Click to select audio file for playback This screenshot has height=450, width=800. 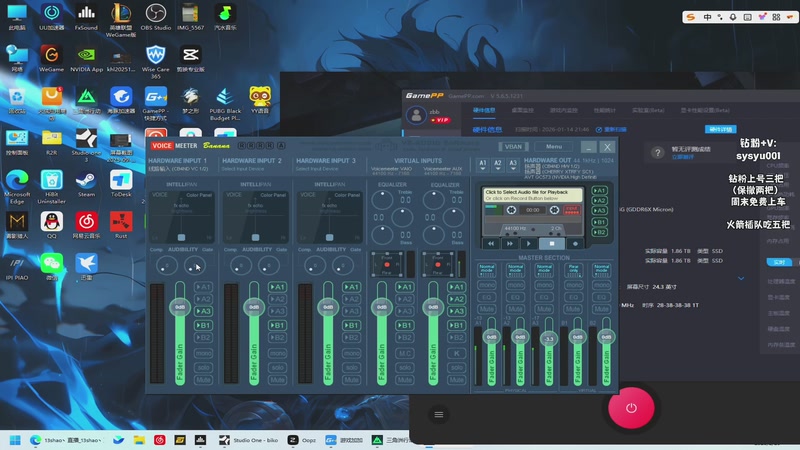coord(532,194)
